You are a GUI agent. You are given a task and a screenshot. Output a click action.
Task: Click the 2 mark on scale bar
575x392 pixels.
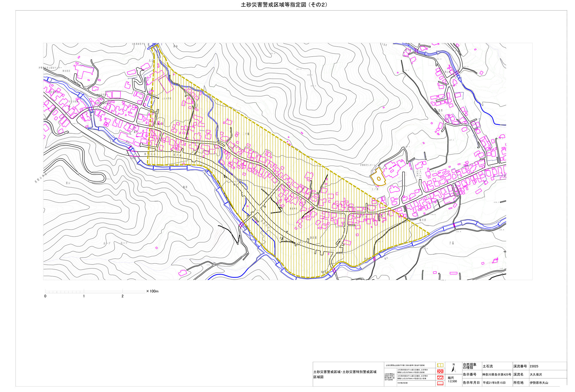coord(122,296)
